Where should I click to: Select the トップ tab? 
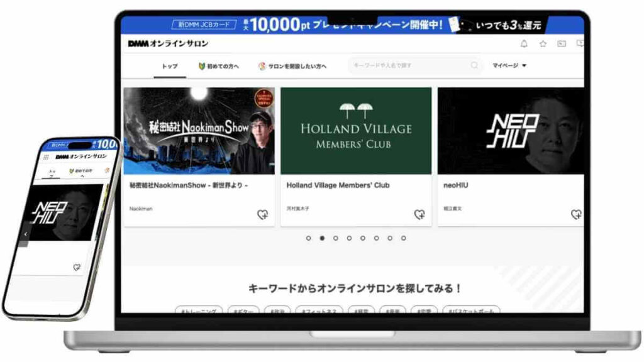pos(169,65)
